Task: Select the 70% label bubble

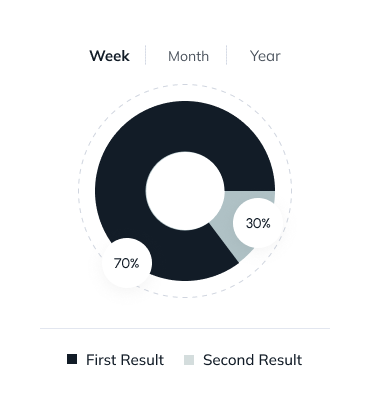Action: pyautogui.click(x=127, y=263)
